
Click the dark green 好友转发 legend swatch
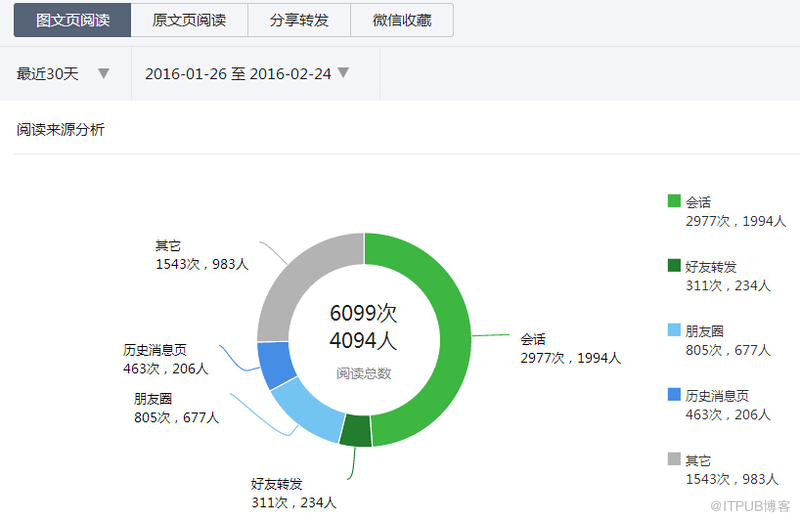[674, 265]
